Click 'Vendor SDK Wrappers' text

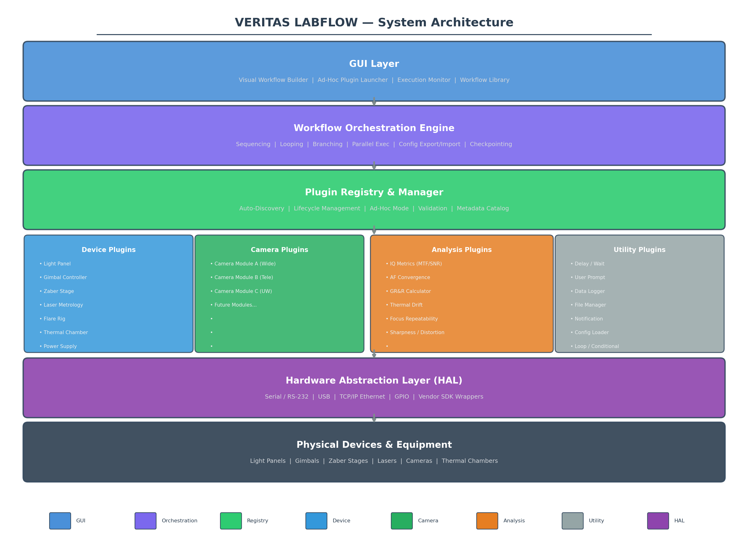coord(451,397)
